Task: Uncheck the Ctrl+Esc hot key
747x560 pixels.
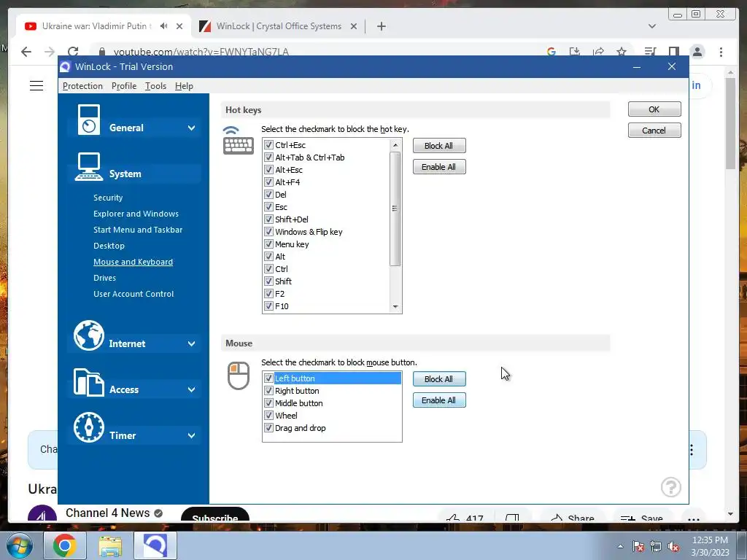Action: [268, 145]
